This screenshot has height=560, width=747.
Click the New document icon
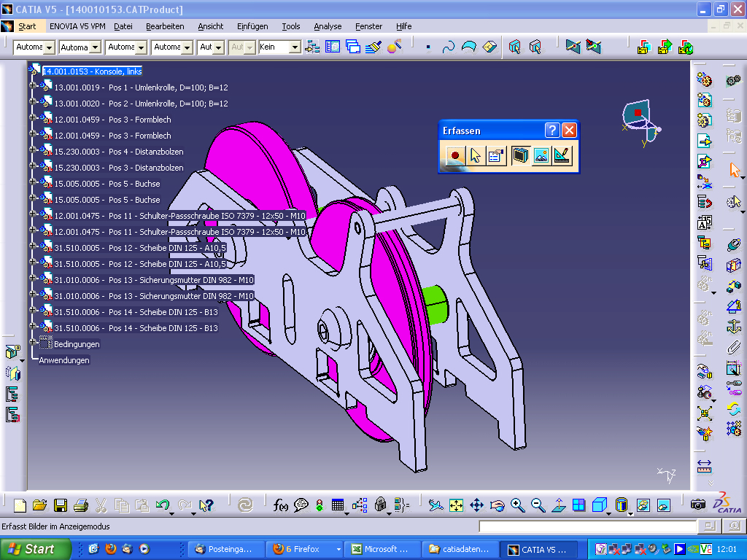point(20,505)
